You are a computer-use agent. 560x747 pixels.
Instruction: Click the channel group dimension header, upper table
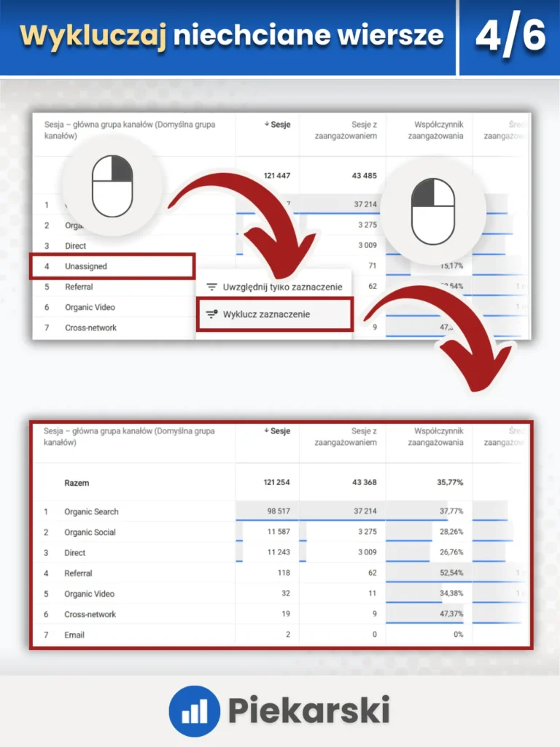(130, 130)
